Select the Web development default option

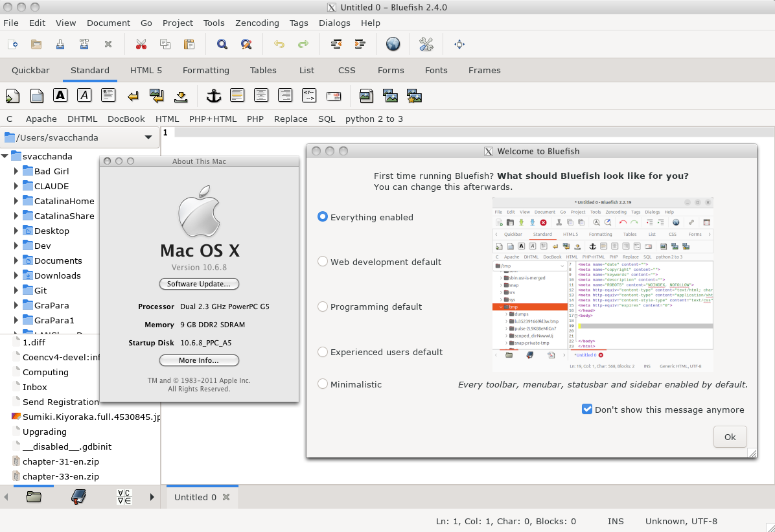tap(322, 262)
